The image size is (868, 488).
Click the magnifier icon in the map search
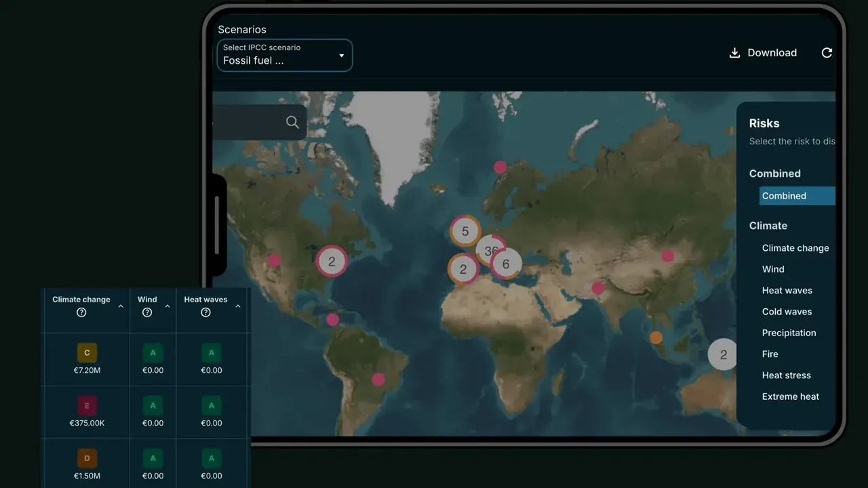(x=292, y=122)
